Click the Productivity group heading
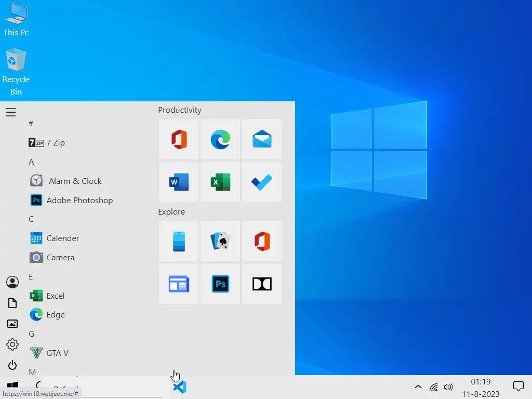Screen dimensions: 532x399 [x=180, y=110]
